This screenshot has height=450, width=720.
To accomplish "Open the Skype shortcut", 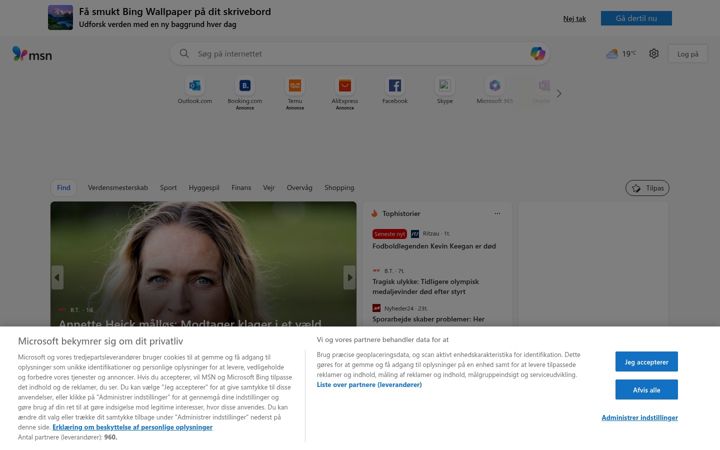I will (x=444, y=91).
